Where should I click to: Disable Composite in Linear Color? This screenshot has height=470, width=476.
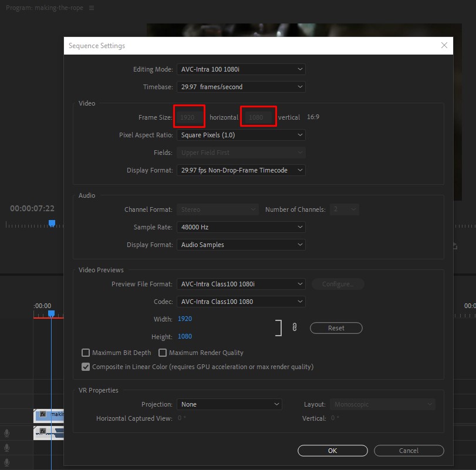coord(86,366)
